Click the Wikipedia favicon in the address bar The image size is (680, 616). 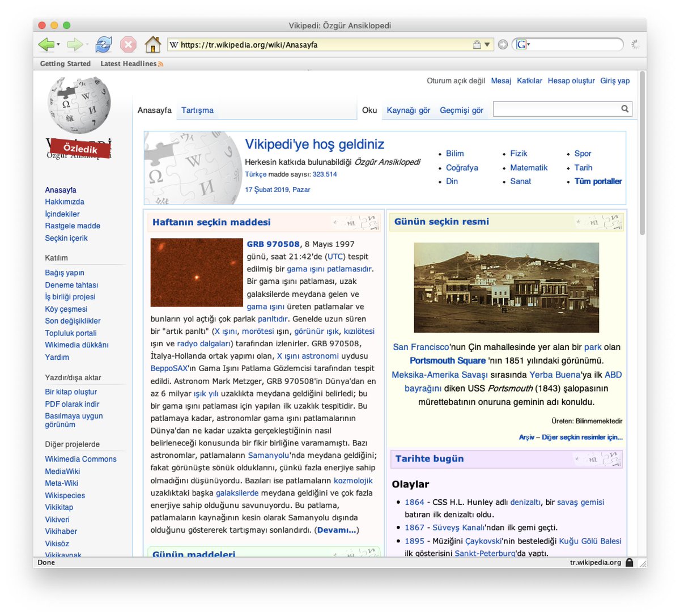tap(174, 45)
